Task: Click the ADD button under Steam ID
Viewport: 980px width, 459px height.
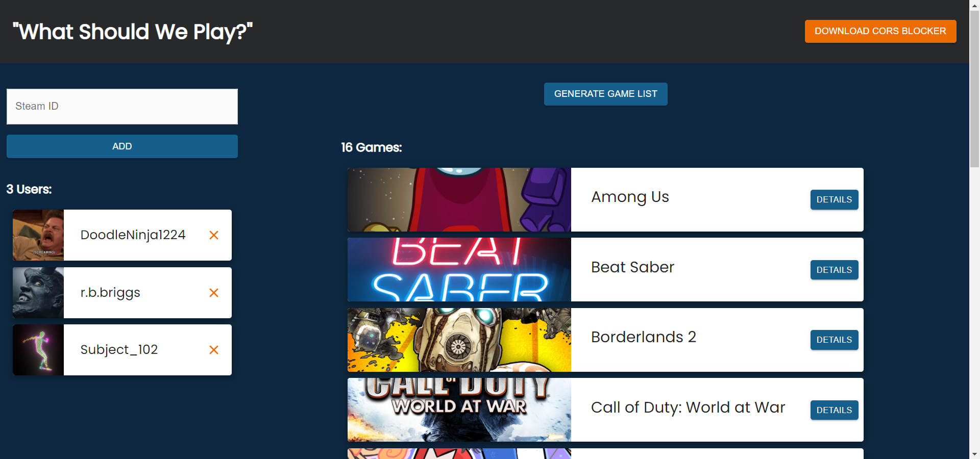Action: click(x=122, y=146)
